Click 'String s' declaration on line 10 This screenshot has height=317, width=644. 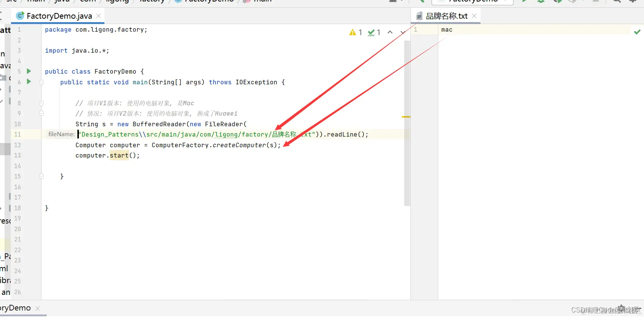(x=90, y=124)
